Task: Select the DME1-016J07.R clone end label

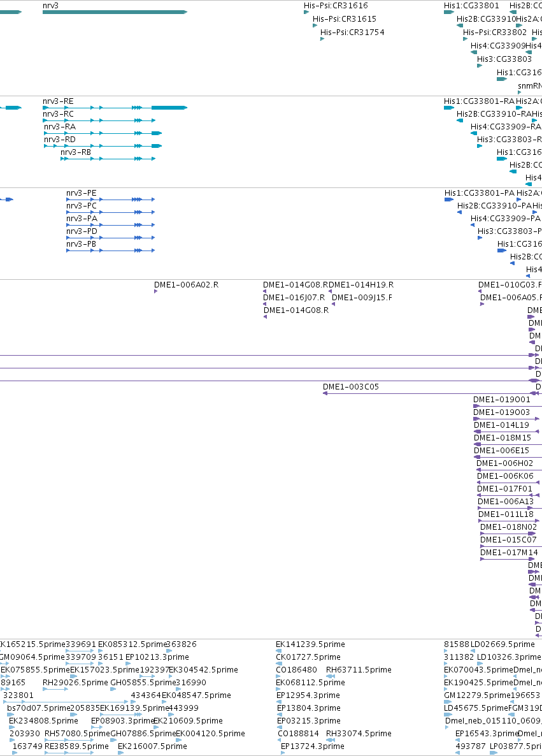Action: [x=294, y=298]
